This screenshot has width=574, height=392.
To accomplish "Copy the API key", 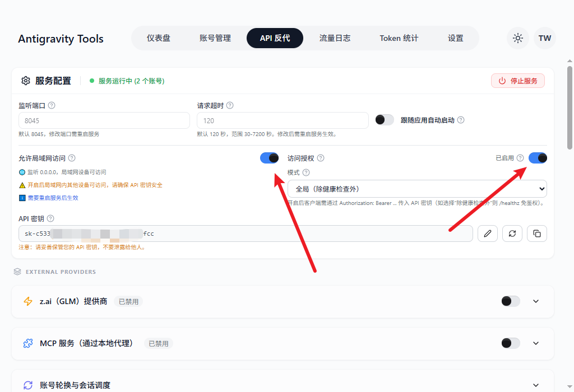I will [x=537, y=234].
